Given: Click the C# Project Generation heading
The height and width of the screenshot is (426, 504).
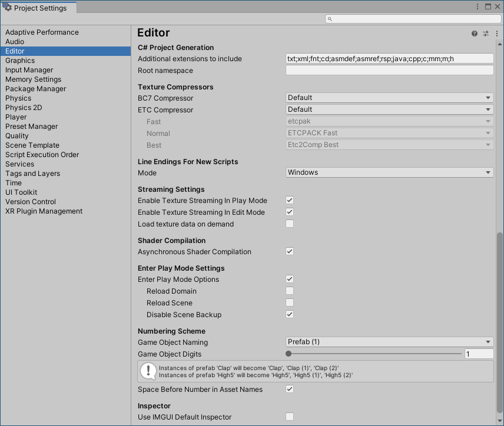Looking at the screenshot, I should [175, 48].
